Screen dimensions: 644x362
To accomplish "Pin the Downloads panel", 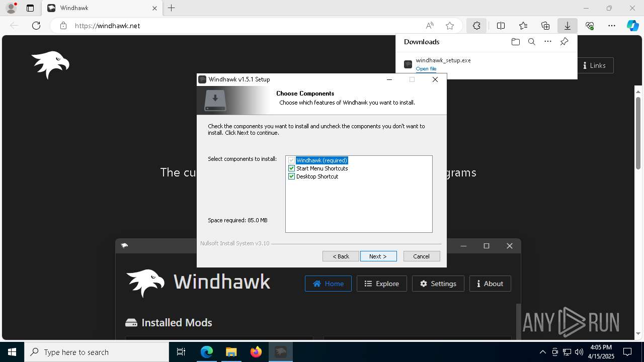I will point(564,42).
